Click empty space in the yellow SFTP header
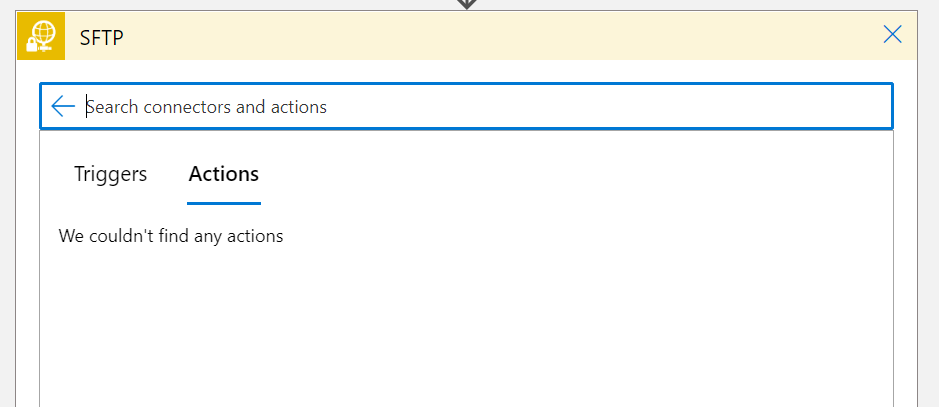This screenshot has height=407, width=939. [500, 36]
